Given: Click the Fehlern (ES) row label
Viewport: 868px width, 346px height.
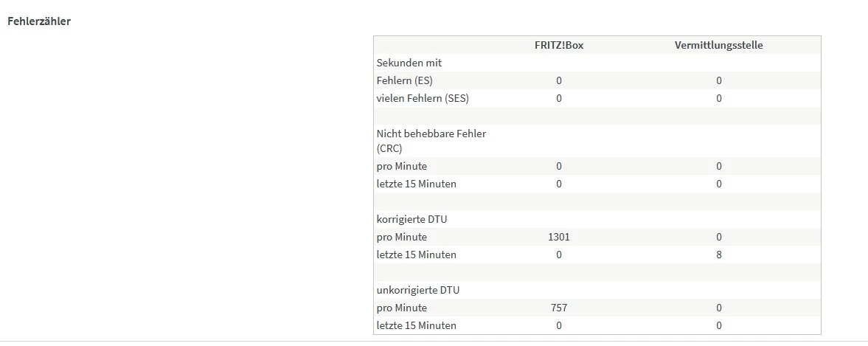Looking at the screenshot, I should coord(404,80).
